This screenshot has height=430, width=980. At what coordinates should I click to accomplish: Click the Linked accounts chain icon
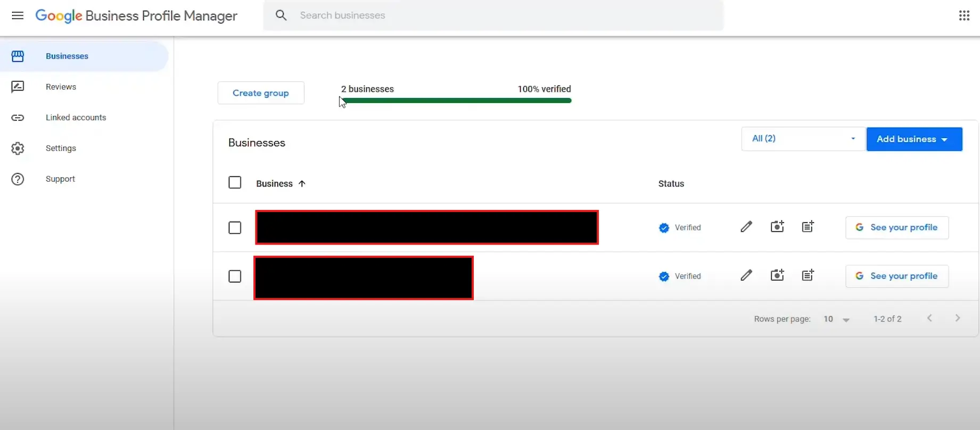18,118
